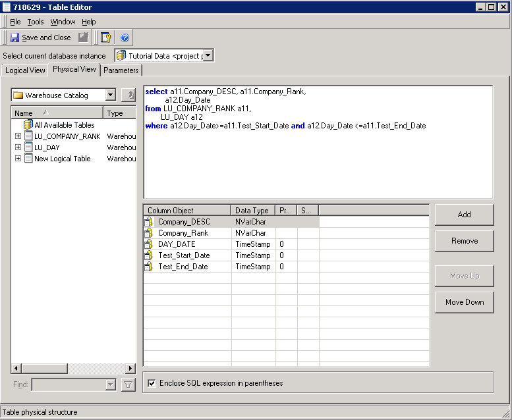The width and height of the screenshot is (512, 420).
Task: Open the Parameters tab
Action: point(121,70)
